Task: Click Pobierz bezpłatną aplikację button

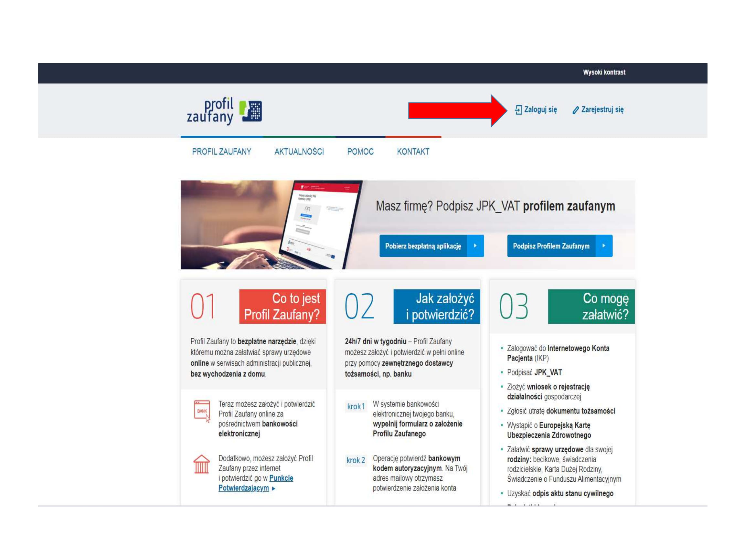Action: (x=432, y=246)
